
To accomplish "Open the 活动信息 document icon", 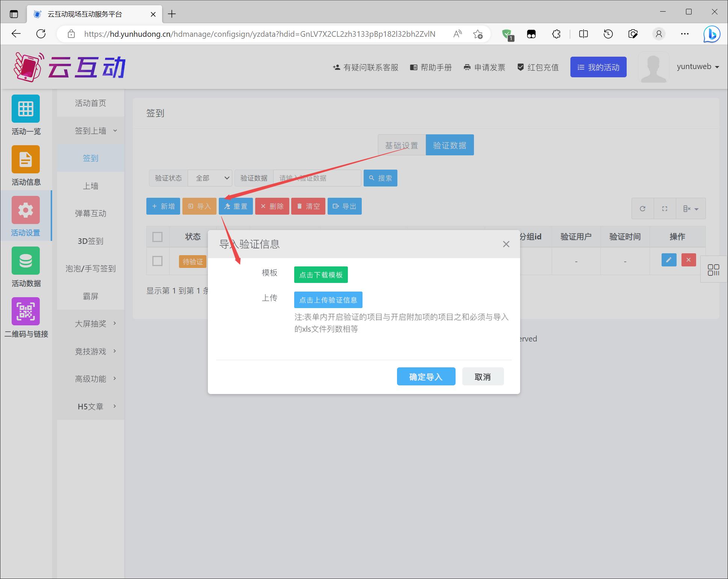I will click(x=26, y=159).
